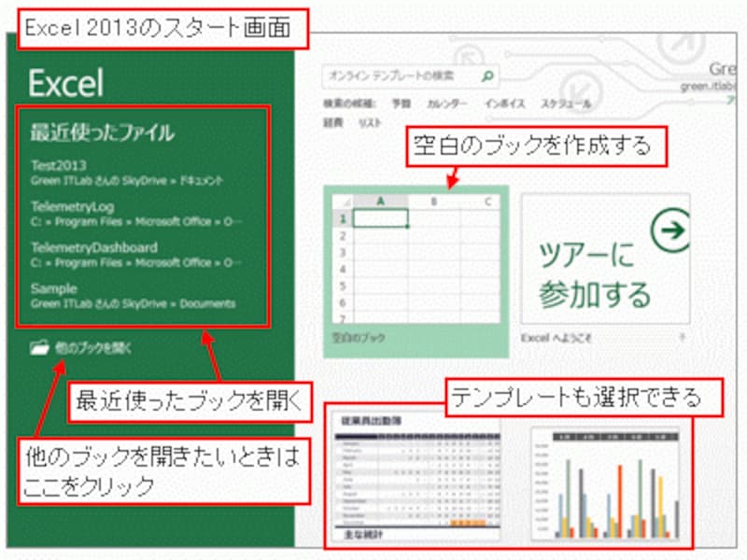
Task: Select the employee attendance table template
Action: pos(416,477)
